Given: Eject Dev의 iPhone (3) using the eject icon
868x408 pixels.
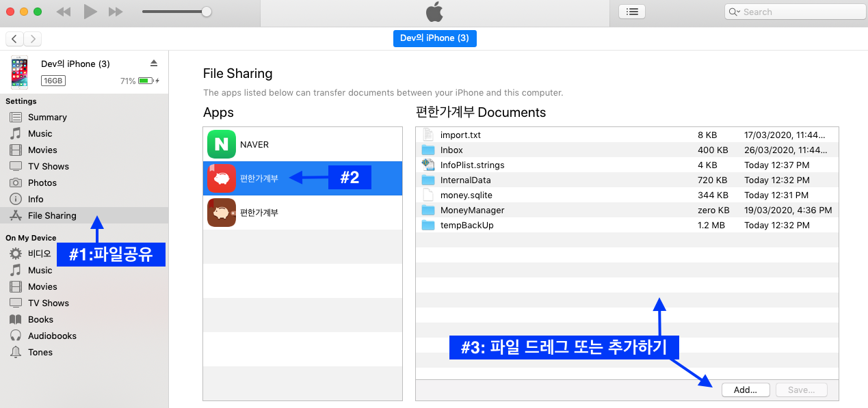Looking at the screenshot, I should (154, 63).
